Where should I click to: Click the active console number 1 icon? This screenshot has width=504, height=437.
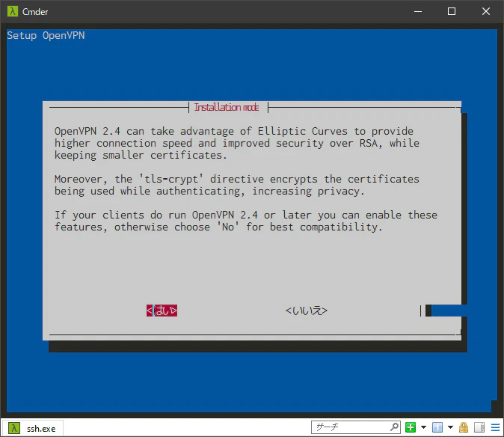point(437,427)
